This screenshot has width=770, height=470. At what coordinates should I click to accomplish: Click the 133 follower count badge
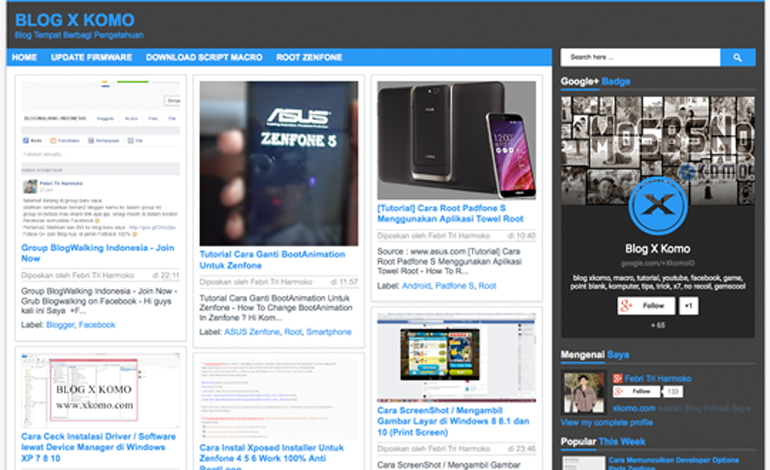(673, 391)
